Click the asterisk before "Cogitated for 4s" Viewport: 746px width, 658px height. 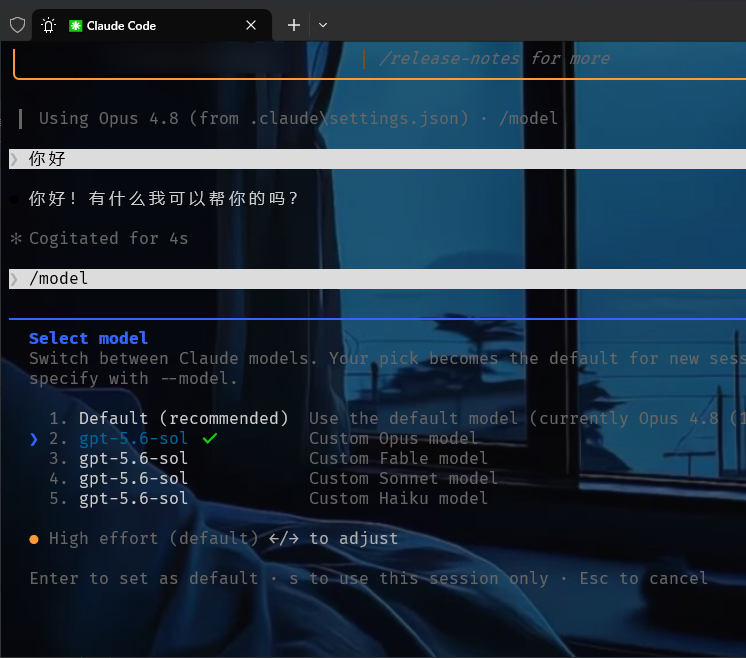(16, 238)
